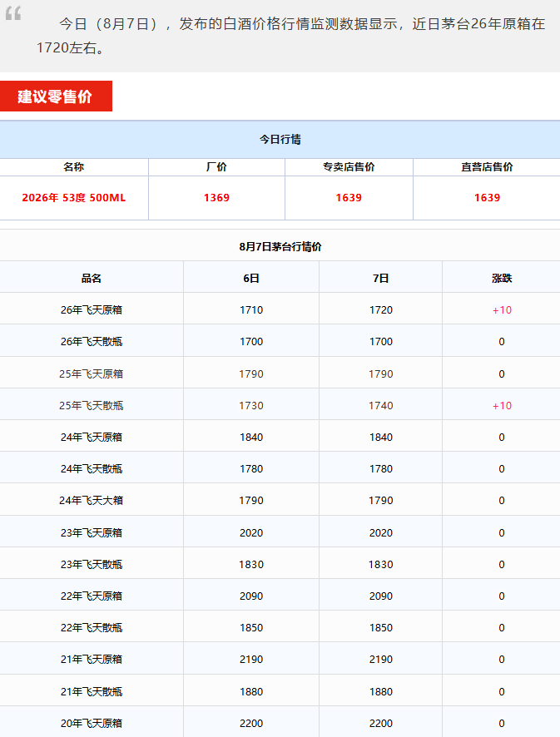Image resolution: width=560 pixels, height=737 pixels.
Task: Click the 25年飞天散瓶 row name
Action: 92,406
